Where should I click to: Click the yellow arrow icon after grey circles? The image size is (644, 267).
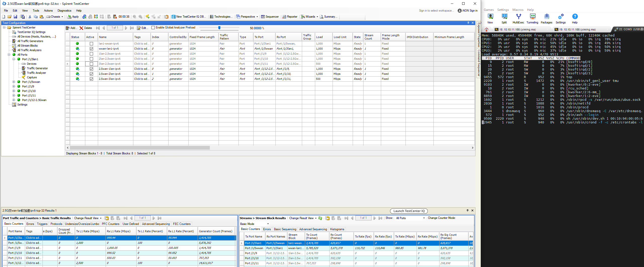point(147,17)
